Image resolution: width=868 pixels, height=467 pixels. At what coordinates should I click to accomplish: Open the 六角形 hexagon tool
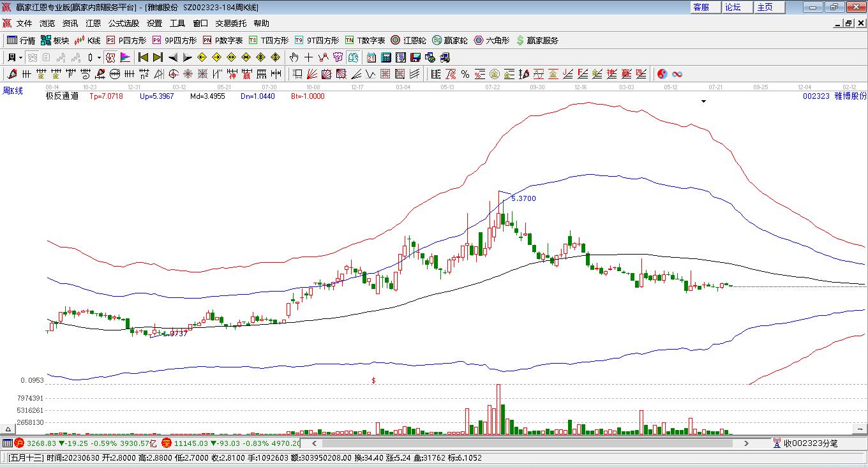[x=491, y=40]
